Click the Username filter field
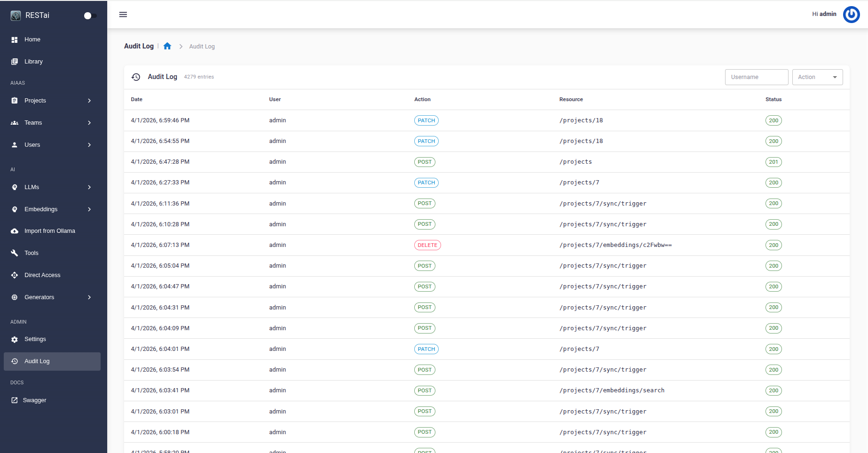This screenshot has width=868, height=453. [x=757, y=77]
